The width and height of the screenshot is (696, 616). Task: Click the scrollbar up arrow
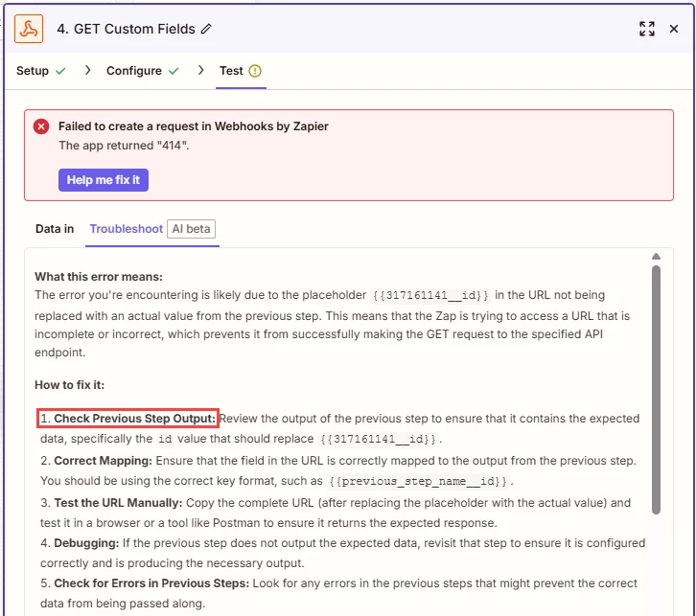656,257
